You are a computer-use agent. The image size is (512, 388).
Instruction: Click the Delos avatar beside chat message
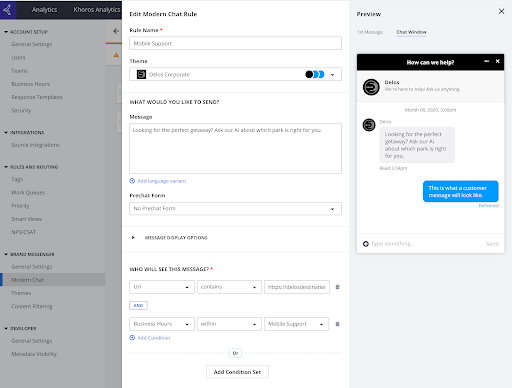tap(369, 125)
